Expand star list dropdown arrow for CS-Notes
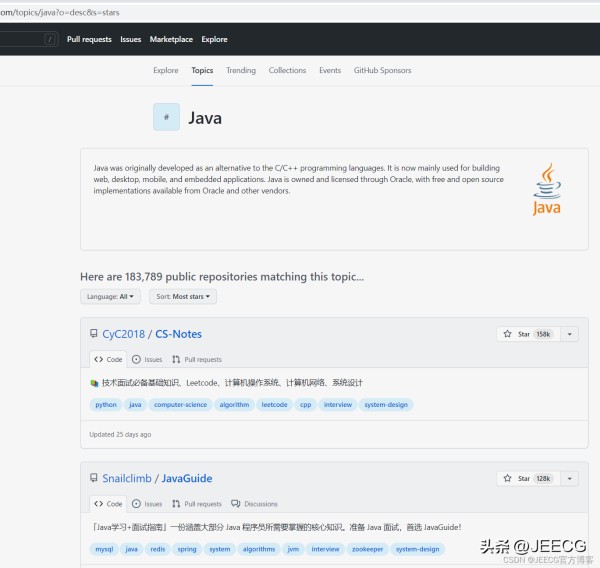 [x=569, y=334]
